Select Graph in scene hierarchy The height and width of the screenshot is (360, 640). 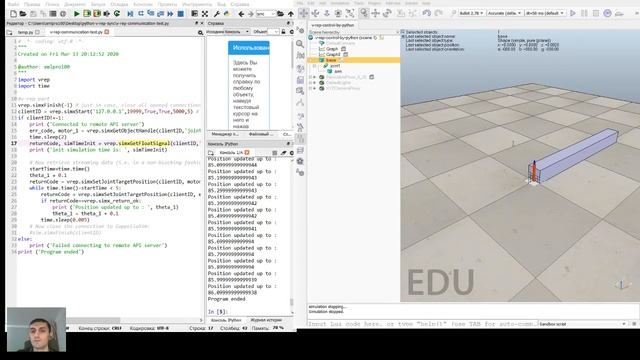point(332,49)
